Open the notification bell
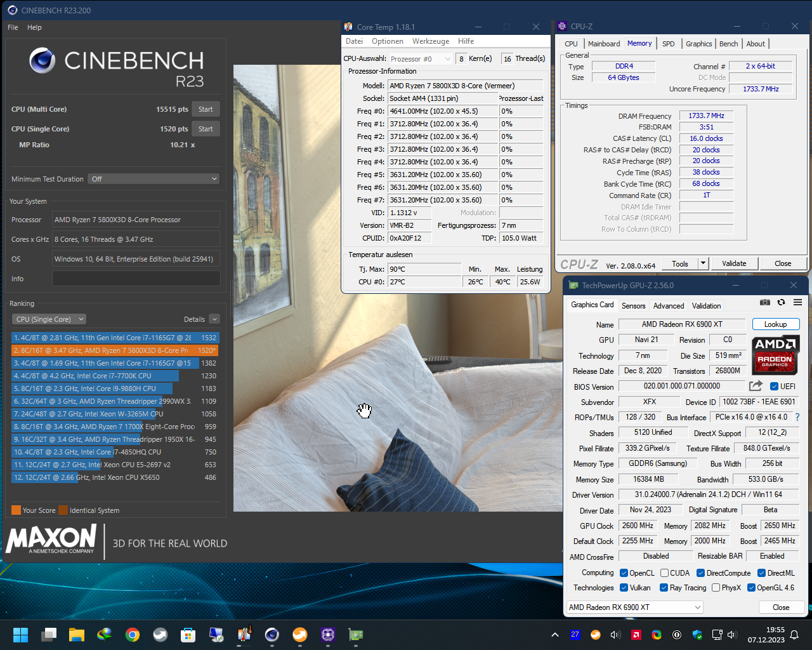Image resolution: width=812 pixels, height=650 pixels. (x=794, y=635)
